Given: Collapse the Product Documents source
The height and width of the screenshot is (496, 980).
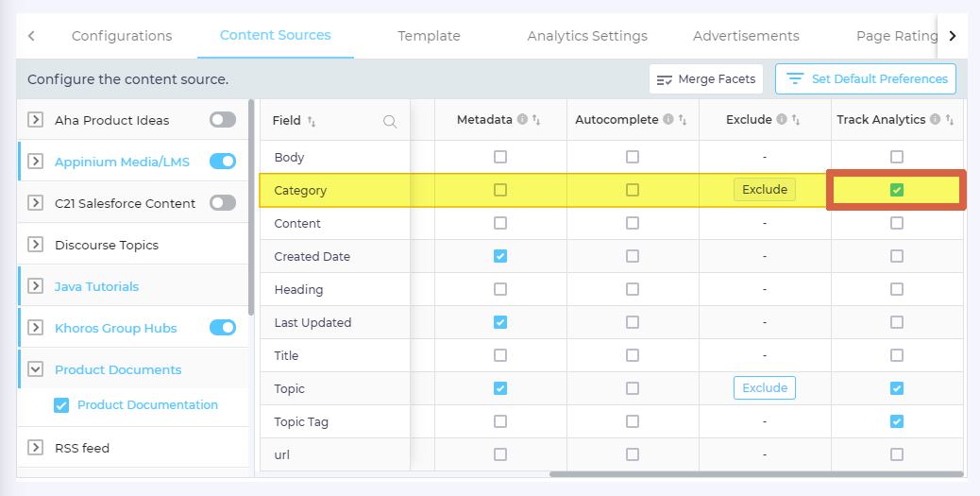Looking at the screenshot, I should (x=36, y=369).
